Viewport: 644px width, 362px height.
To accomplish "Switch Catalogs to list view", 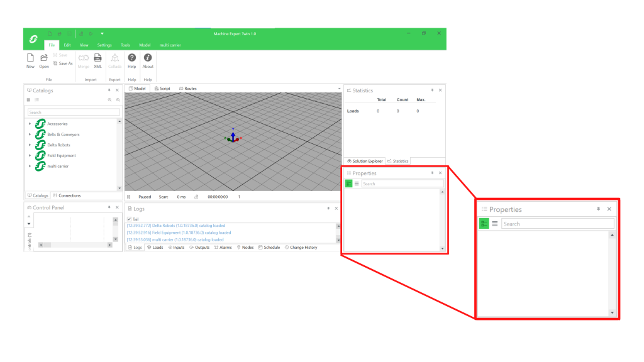I will pyautogui.click(x=37, y=100).
